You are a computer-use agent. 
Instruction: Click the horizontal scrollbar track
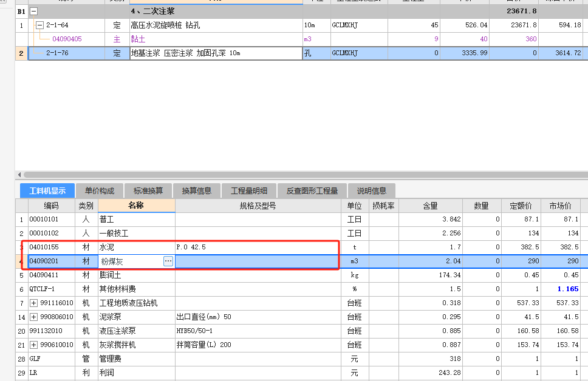click(306, 175)
